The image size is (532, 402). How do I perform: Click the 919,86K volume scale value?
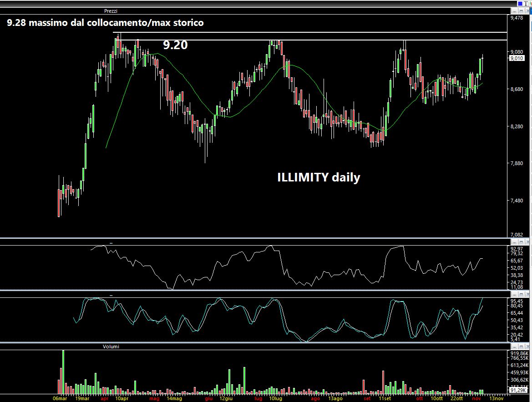[519, 353]
